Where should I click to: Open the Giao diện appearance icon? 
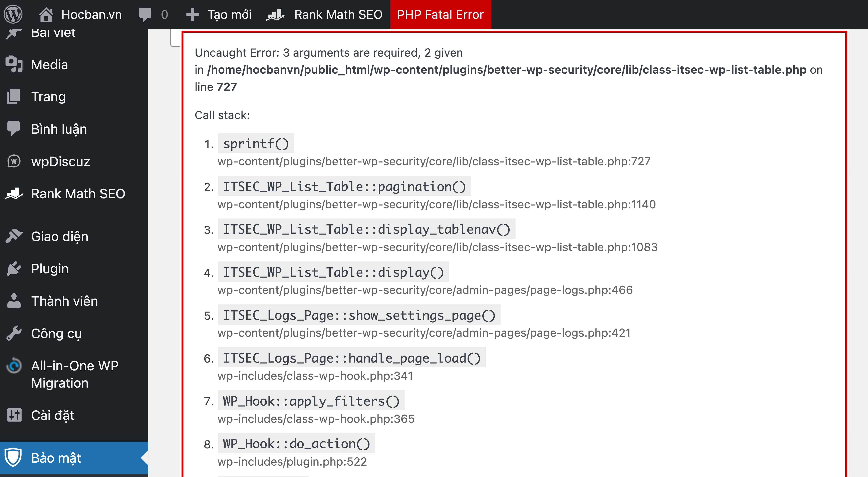pyautogui.click(x=14, y=236)
